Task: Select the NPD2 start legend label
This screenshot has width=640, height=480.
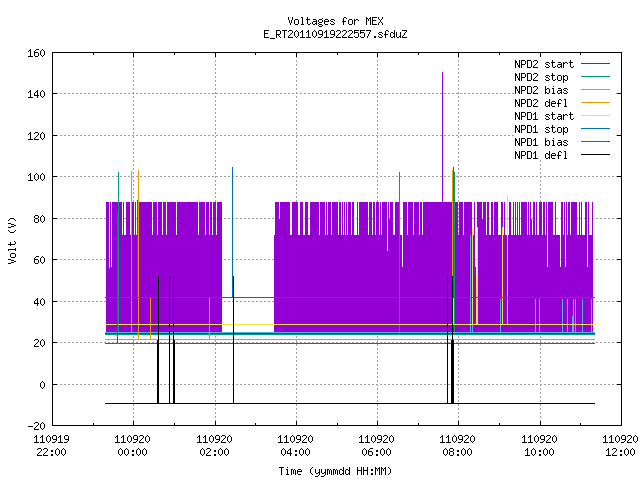Action: point(544,64)
